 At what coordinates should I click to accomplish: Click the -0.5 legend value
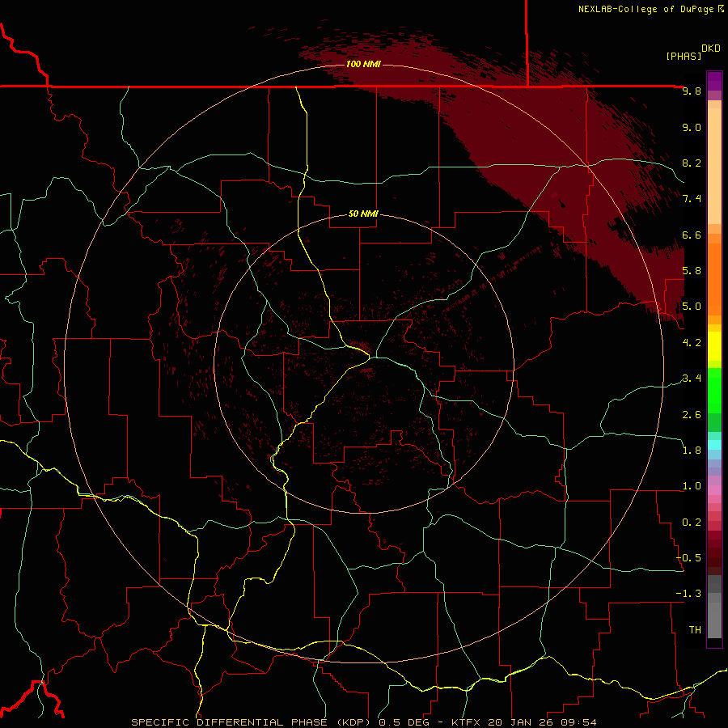point(688,558)
